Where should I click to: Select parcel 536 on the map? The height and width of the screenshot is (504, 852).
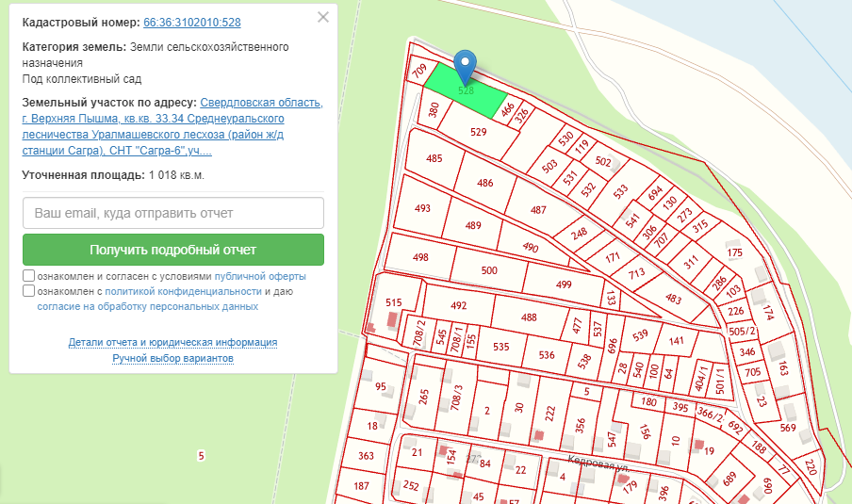click(x=546, y=354)
